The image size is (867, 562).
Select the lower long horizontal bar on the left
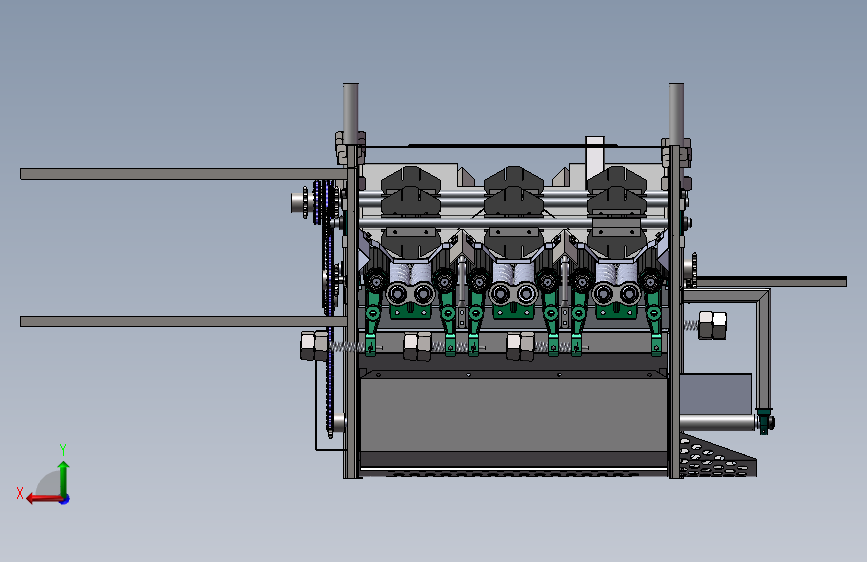tap(184, 321)
